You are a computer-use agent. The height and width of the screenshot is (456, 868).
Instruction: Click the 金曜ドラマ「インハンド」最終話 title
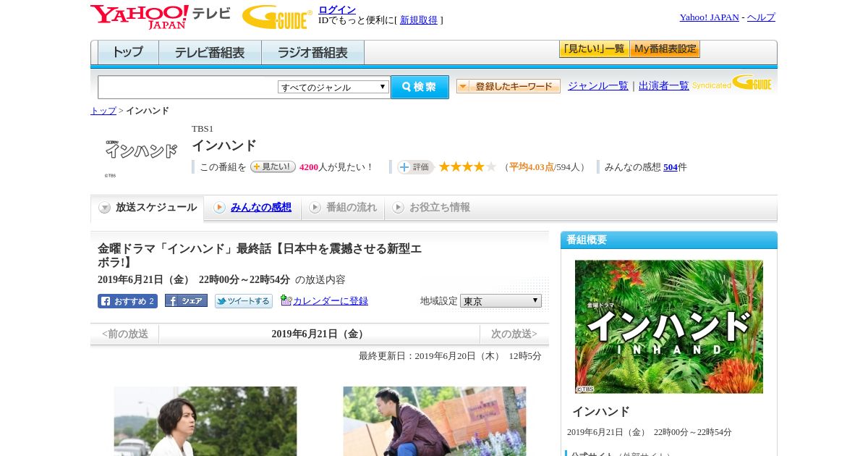point(260,256)
